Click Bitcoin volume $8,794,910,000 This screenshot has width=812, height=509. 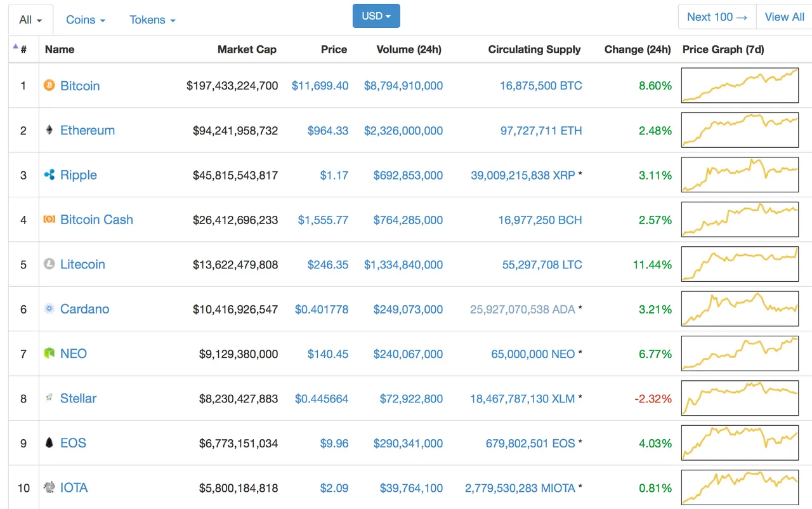click(x=403, y=86)
